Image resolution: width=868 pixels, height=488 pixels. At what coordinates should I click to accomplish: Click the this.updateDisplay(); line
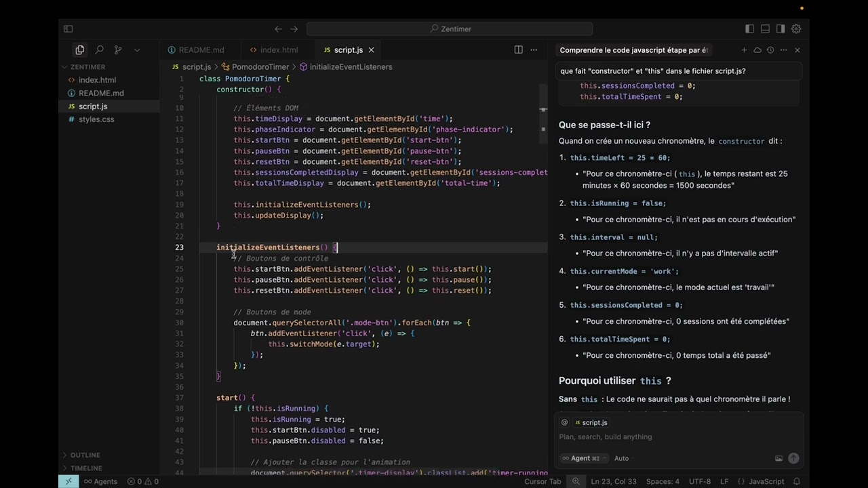[279, 216]
